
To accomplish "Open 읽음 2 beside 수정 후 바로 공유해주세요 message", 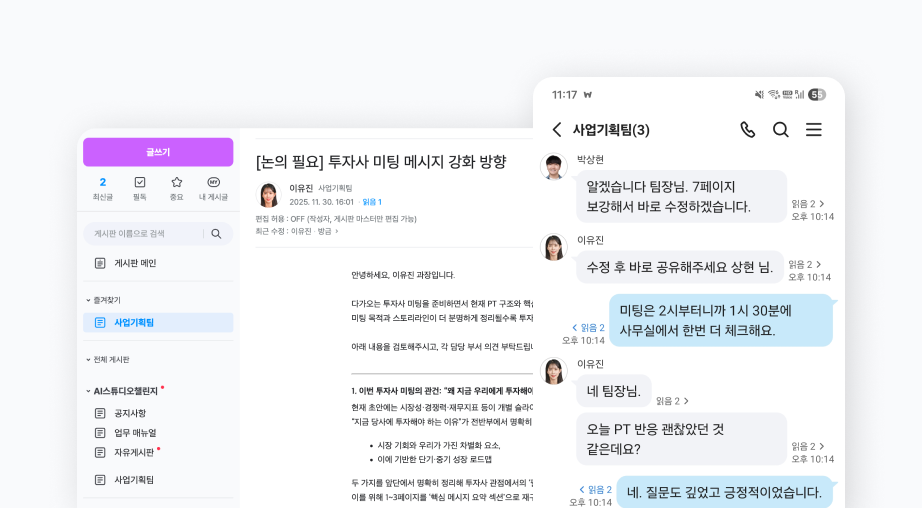I will click(x=805, y=265).
